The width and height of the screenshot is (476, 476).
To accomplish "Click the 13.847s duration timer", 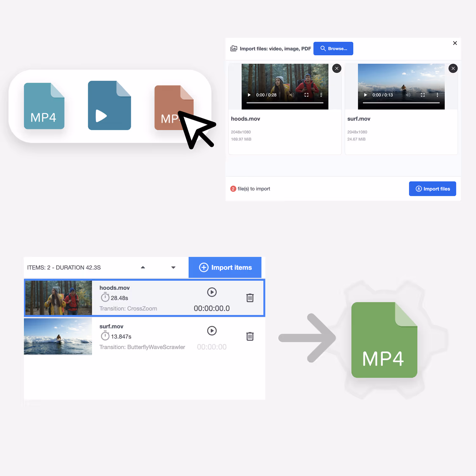I will (116, 336).
